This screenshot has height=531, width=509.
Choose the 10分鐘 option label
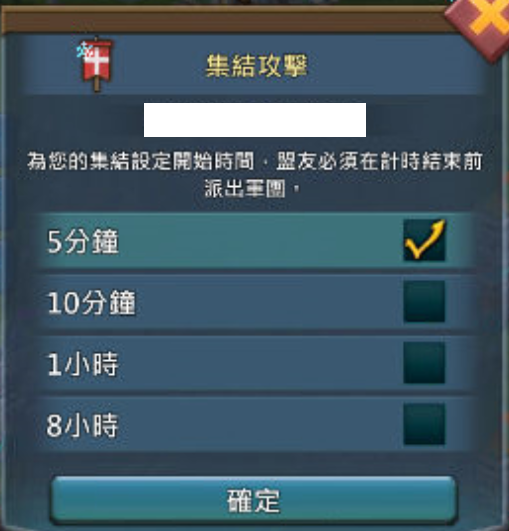(91, 302)
